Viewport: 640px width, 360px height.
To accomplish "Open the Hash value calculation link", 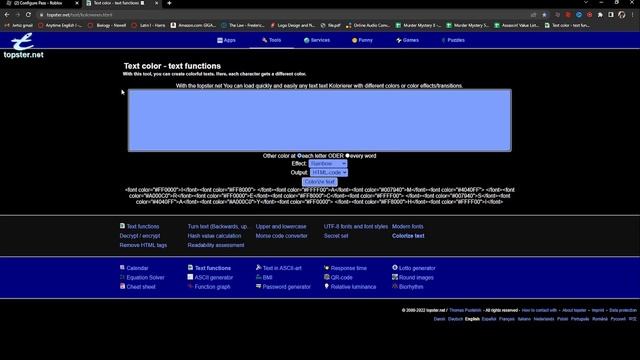I will tap(214, 236).
